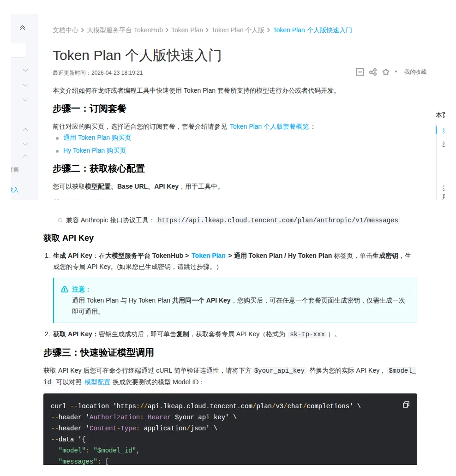Open Token Plan 个人版 breadcrumb
The width and height of the screenshot is (456, 476).
(x=238, y=30)
